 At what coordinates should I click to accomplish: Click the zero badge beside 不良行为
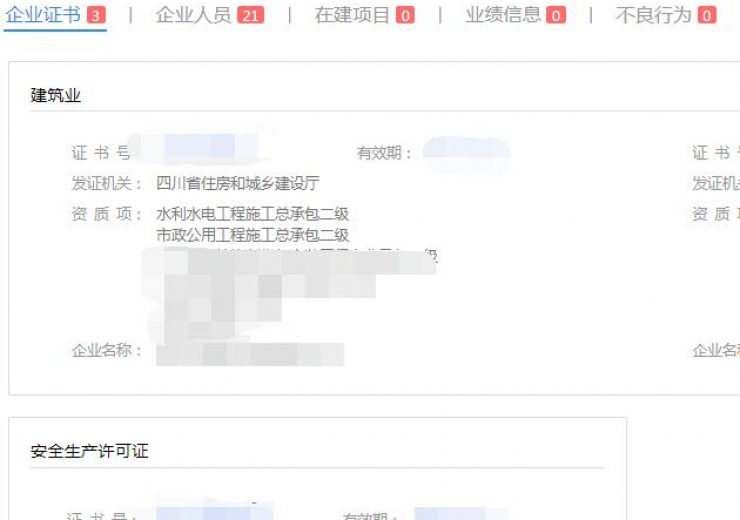[x=706, y=16]
